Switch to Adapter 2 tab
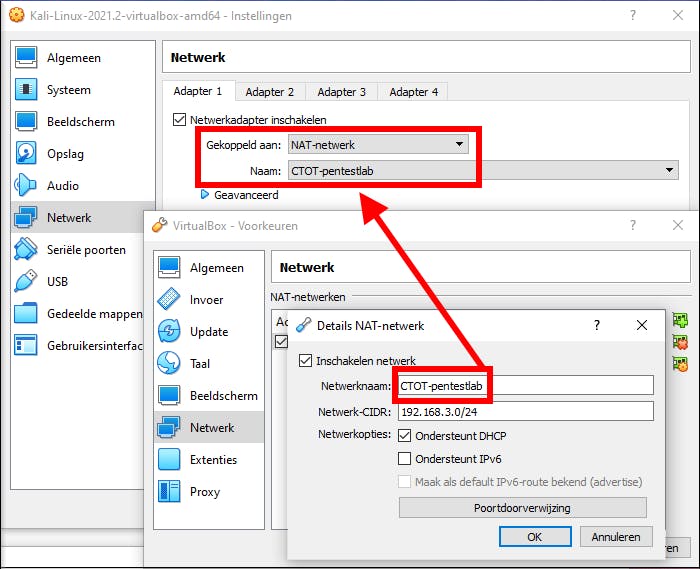The width and height of the screenshot is (700, 569). pyautogui.click(x=270, y=92)
